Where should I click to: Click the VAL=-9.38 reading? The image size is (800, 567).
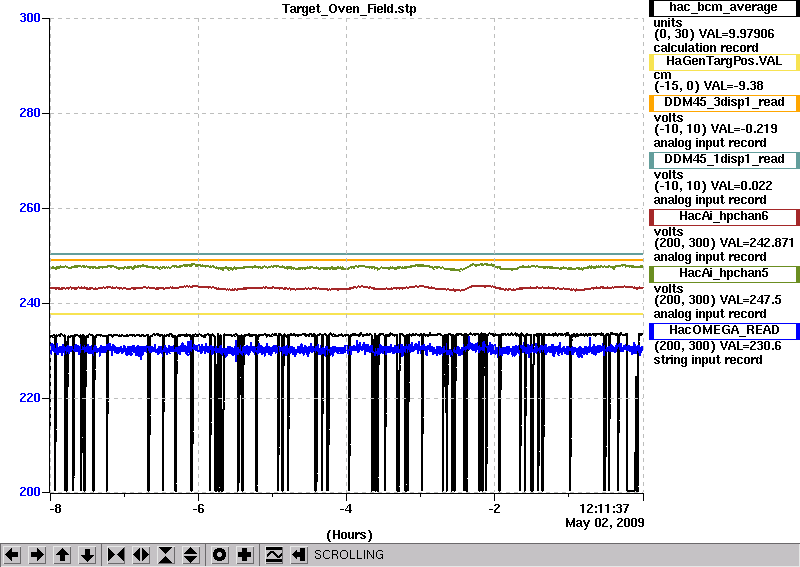tap(733, 86)
